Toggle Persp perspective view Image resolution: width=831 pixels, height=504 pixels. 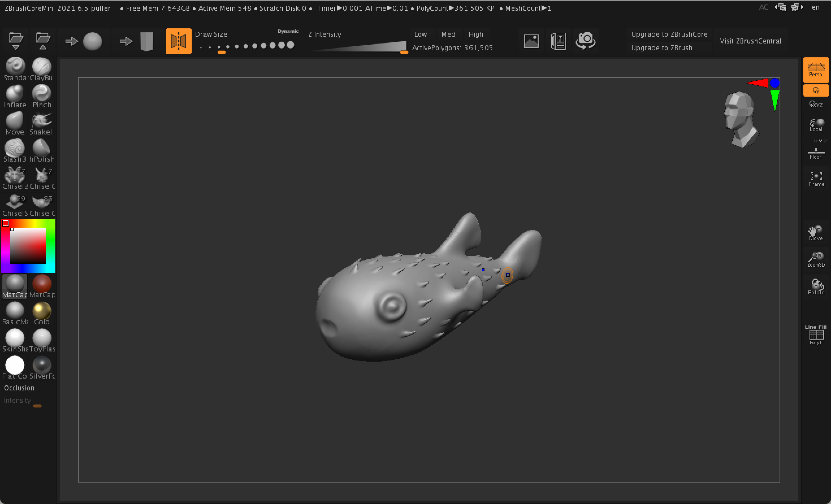(816, 70)
